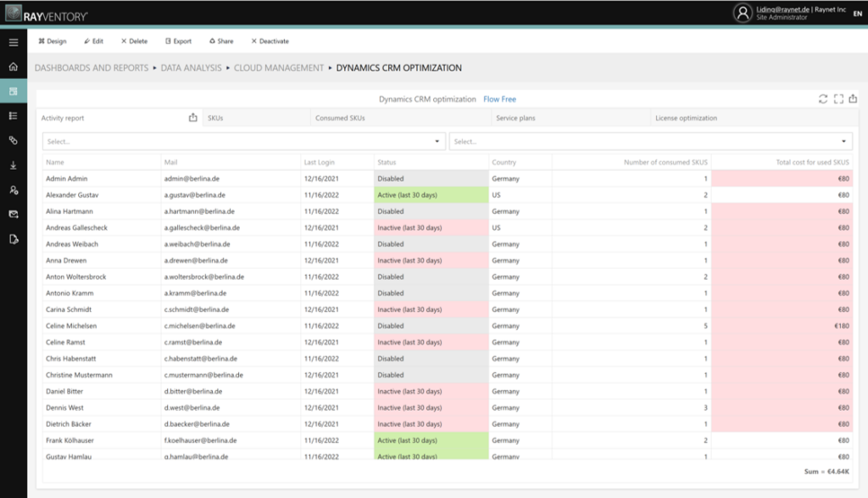Navigate to Dashboards and Reports breadcrumb
The height and width of the screenshot is (498, 868).
[x=92, y=68]
